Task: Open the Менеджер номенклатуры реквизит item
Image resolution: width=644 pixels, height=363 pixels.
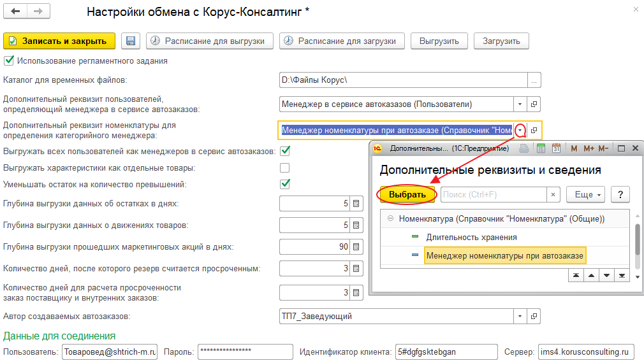Action: pyautogui.click(x=534, y=131)
